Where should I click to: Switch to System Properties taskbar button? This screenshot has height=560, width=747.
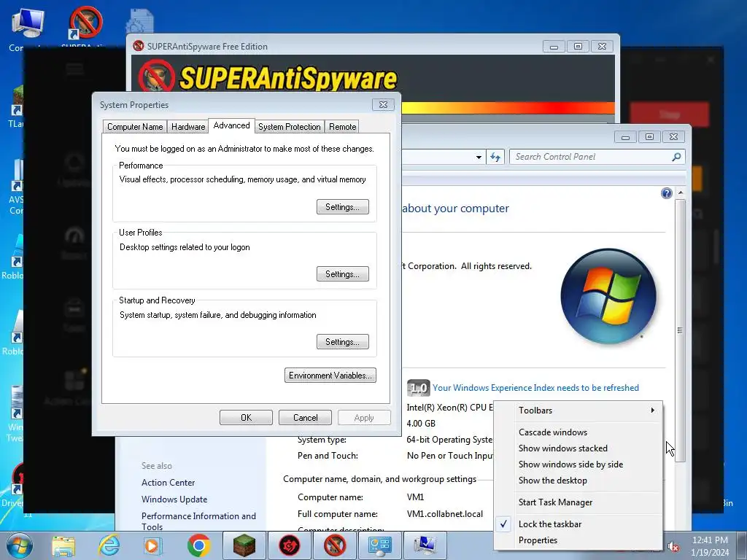425,545
